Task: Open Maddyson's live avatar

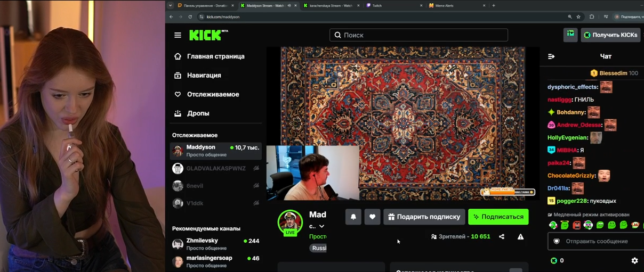Action: pos(290,222)
